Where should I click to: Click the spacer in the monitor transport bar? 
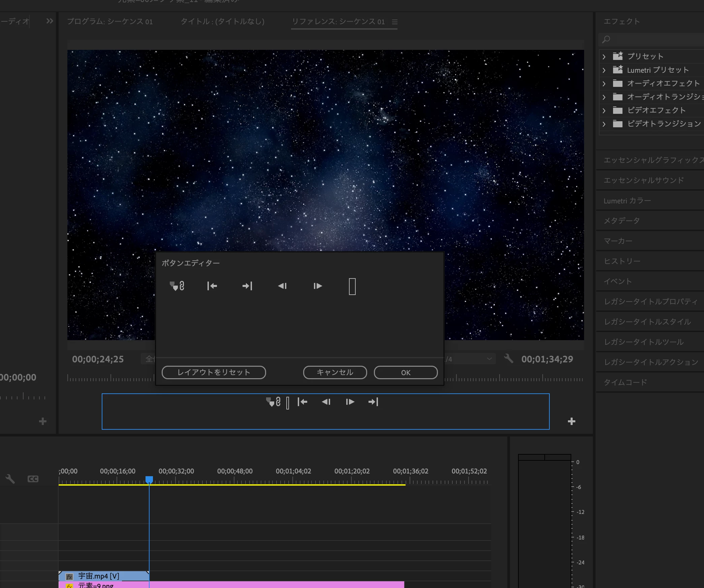[288, 403]
